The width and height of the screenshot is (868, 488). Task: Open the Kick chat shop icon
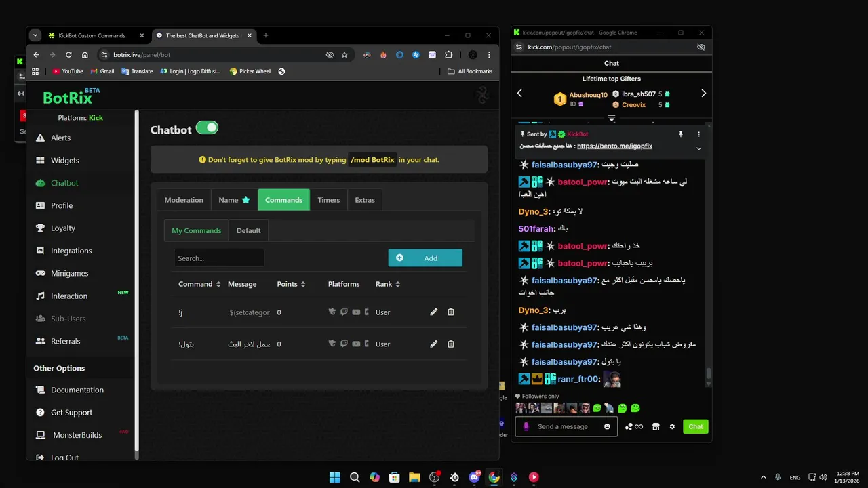click(656, 426)
